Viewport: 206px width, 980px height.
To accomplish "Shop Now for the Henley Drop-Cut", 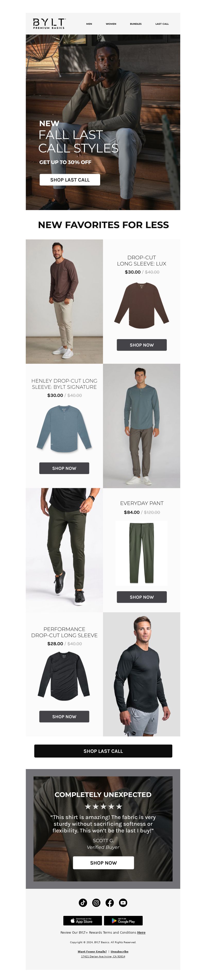I will [x=64, y=468].
